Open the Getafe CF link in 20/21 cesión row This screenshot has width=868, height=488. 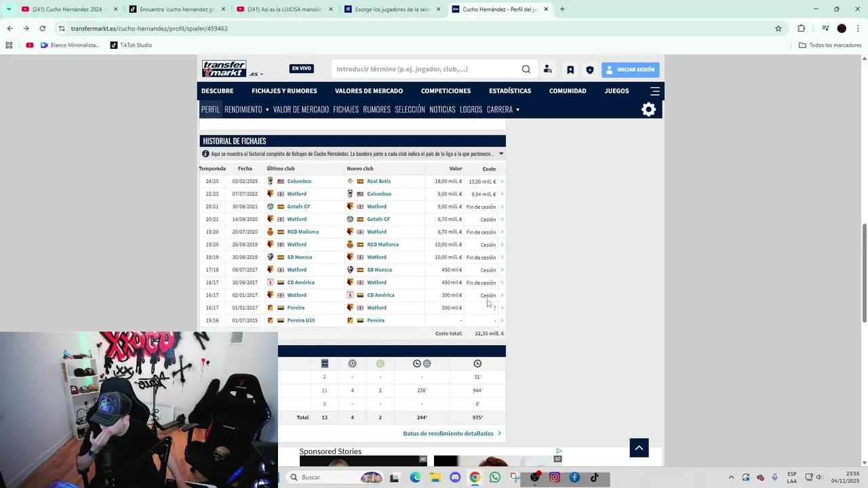click(x=378, y=219)
